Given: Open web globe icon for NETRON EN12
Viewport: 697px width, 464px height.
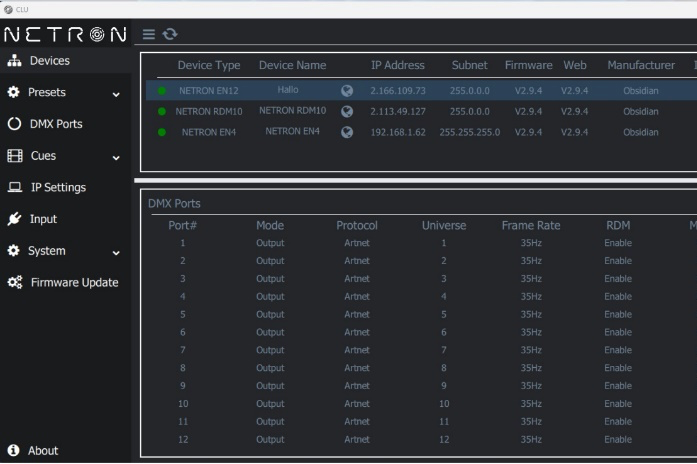Looking at the screenshot, I should 347,91.
